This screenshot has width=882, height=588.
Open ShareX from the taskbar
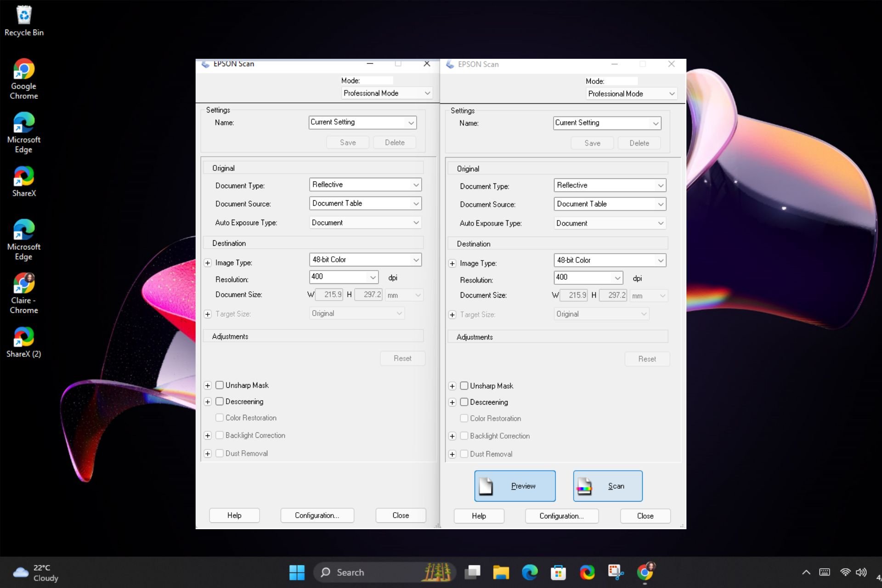pos(587,572)
